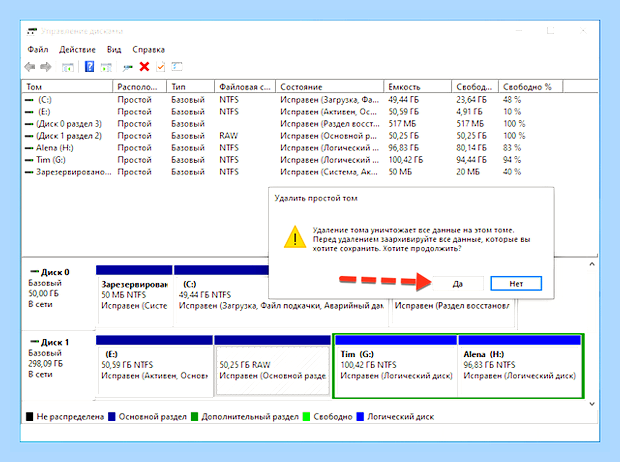Select the 50,25 ГБ RAW partition block
The width and height of the screenshot is (620, 462).
[272, 365]
